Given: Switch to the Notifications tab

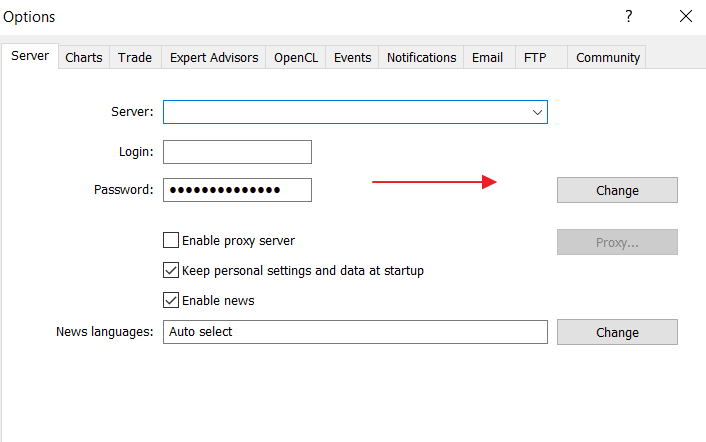Looking at the screenshot, I should pyautogui.click(x=421, y=58).
